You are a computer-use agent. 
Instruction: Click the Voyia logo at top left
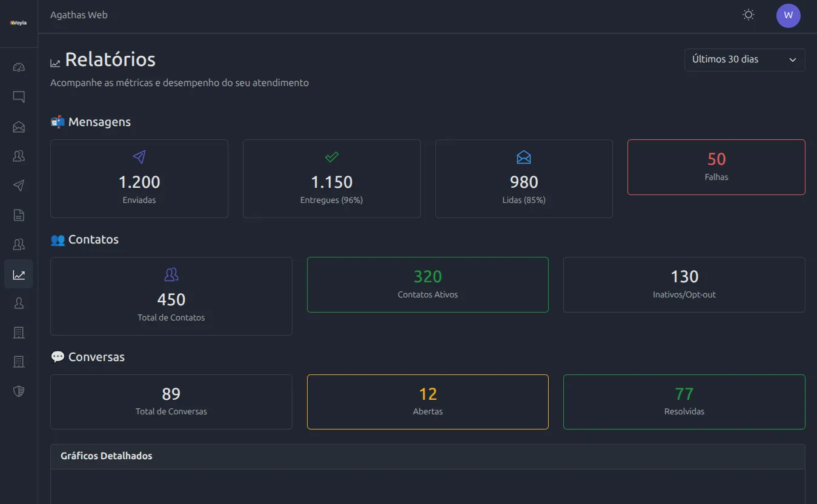(18, 23)
